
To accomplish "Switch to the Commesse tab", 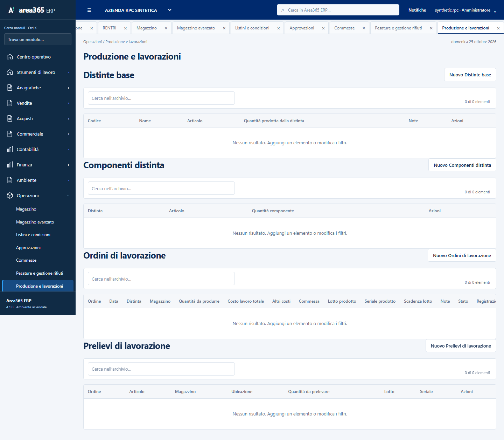I will (x=344, y=28).
